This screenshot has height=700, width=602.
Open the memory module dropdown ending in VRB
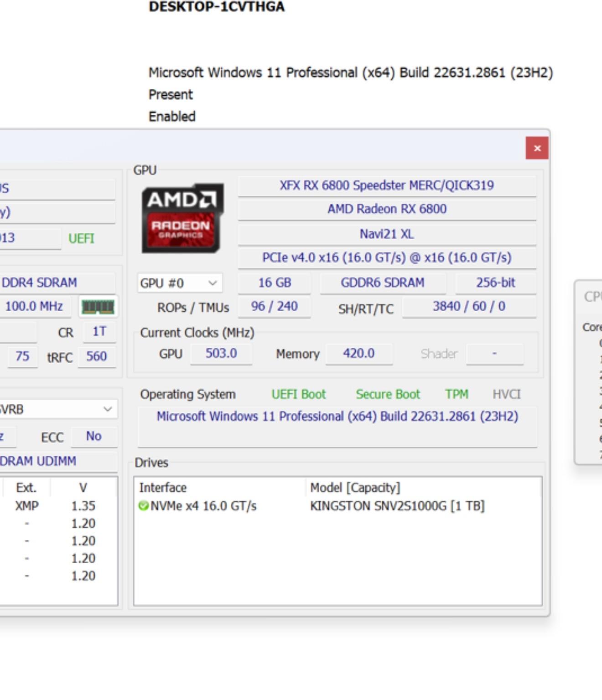[x=57, y=409]
